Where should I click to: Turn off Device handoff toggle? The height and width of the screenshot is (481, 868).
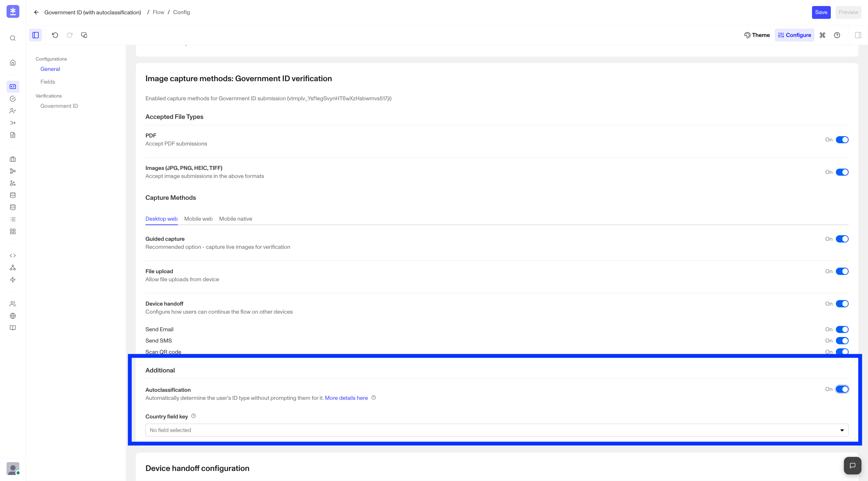(x=842, y=304)
